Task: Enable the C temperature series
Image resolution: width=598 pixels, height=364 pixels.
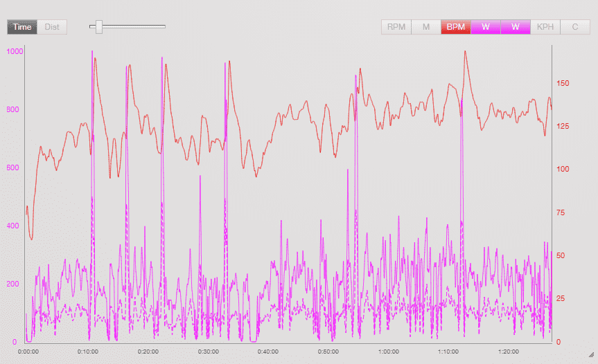Action: 575,27
